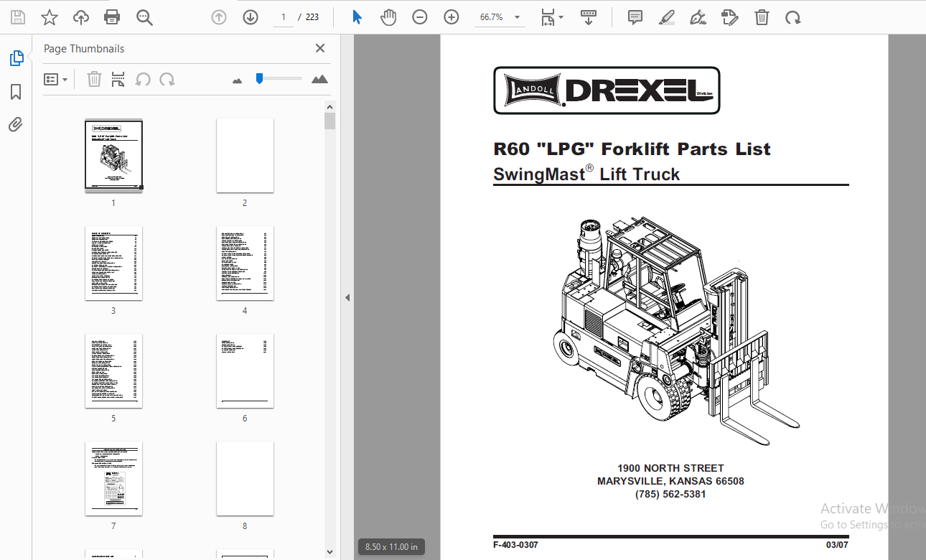926x560 pixels.
Task: Delete selected page thumbnail trash icon
Action: [94, 79]
